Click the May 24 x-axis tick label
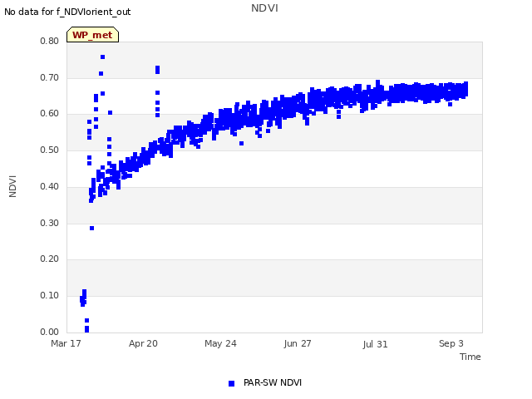This screenshot has width=532, height=399. click(x=220, y=343)
